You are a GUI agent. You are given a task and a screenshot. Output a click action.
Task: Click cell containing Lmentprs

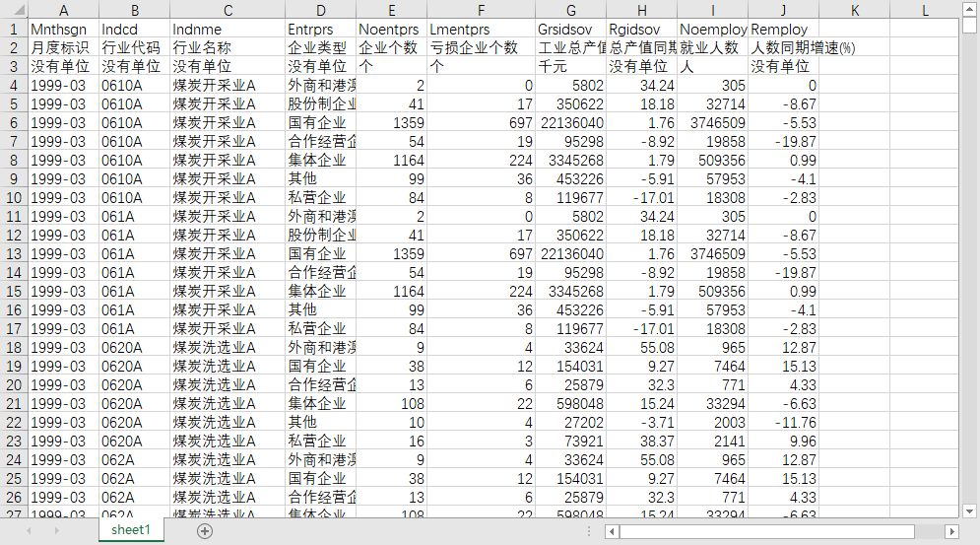coord(482,29)
